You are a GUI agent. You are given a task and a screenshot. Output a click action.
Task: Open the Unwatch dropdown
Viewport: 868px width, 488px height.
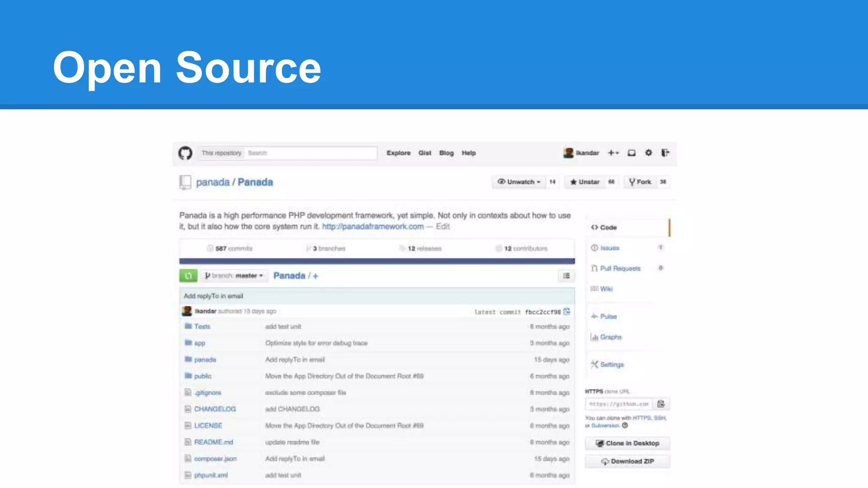click(519, 182)
